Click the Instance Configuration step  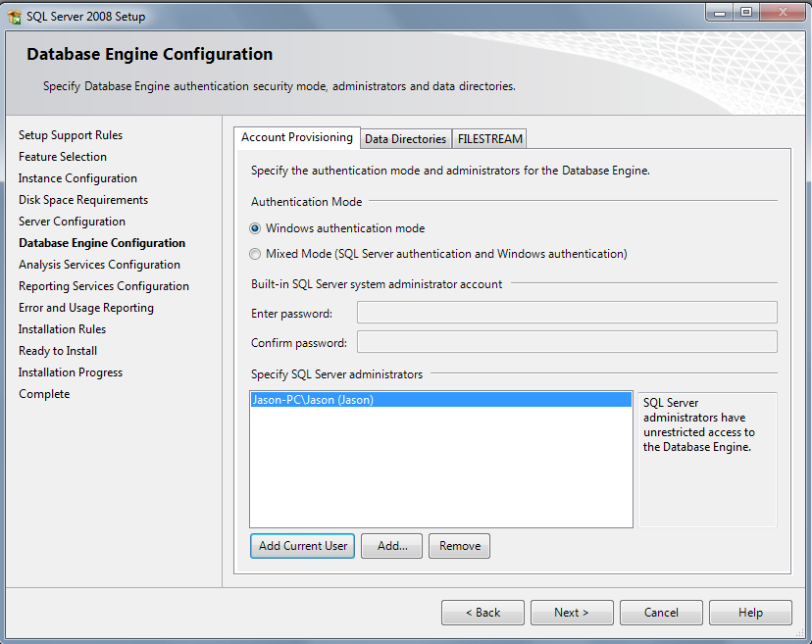[x=77, y=178]
